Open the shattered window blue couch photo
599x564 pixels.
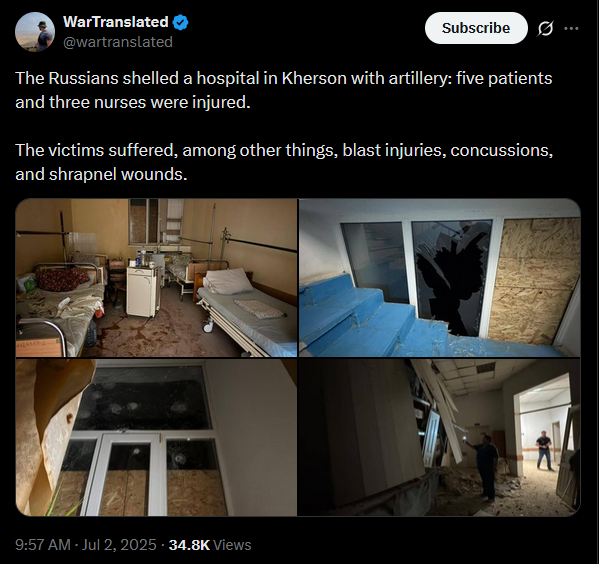pos(439,278)
